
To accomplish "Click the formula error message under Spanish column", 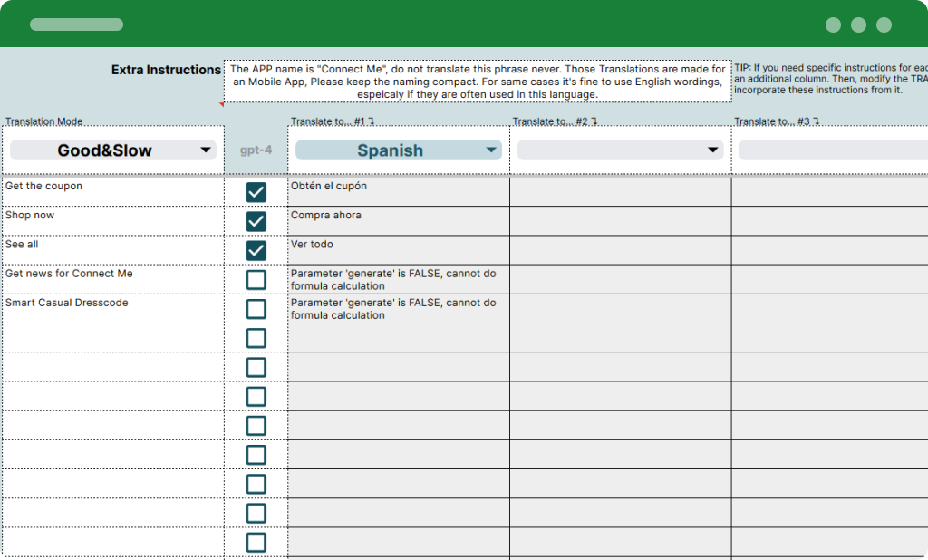I will click(398, 279).
